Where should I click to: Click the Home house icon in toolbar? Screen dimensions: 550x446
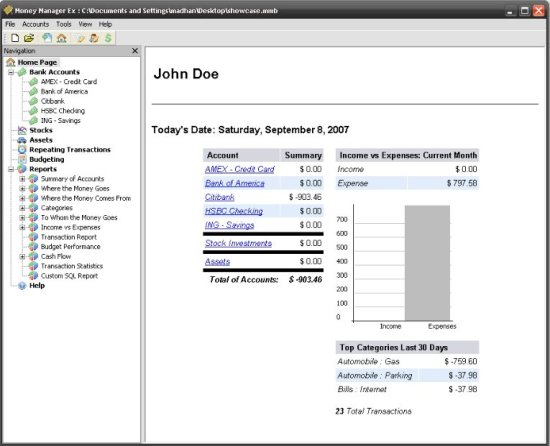coord(62,38)
